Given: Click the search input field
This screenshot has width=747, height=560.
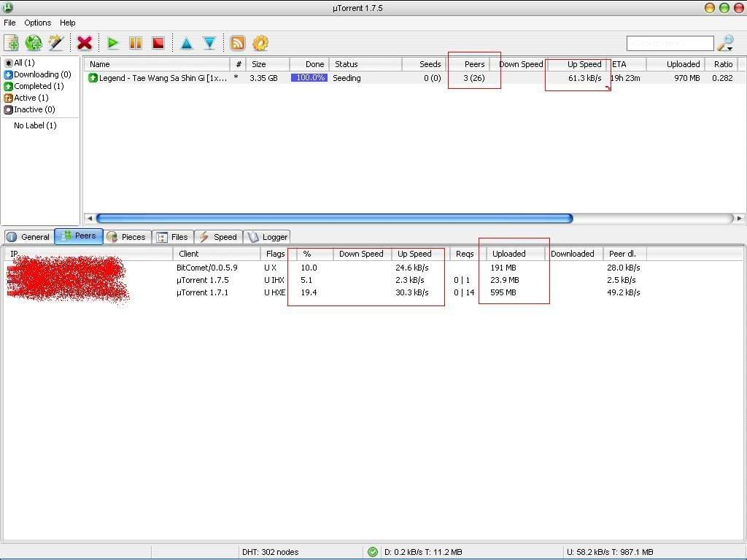Looking at the screenshot, I should (670, 44).
